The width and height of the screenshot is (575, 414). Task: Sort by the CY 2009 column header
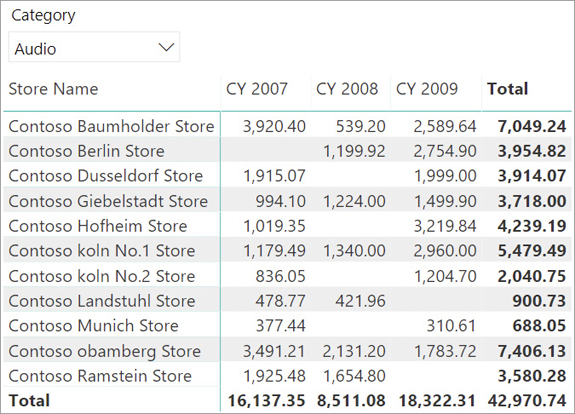click(427, 89)
